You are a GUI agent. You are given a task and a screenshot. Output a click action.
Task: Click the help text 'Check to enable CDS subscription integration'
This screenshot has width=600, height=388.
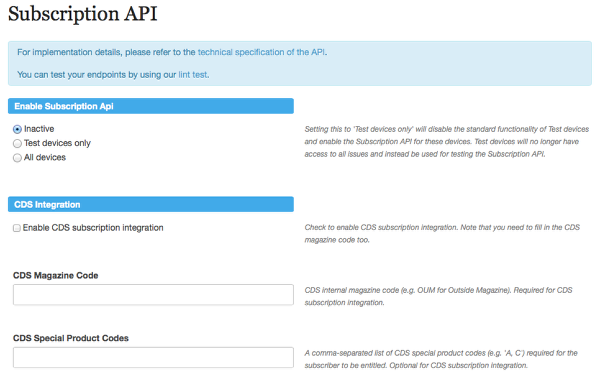[x=442, y=233]
